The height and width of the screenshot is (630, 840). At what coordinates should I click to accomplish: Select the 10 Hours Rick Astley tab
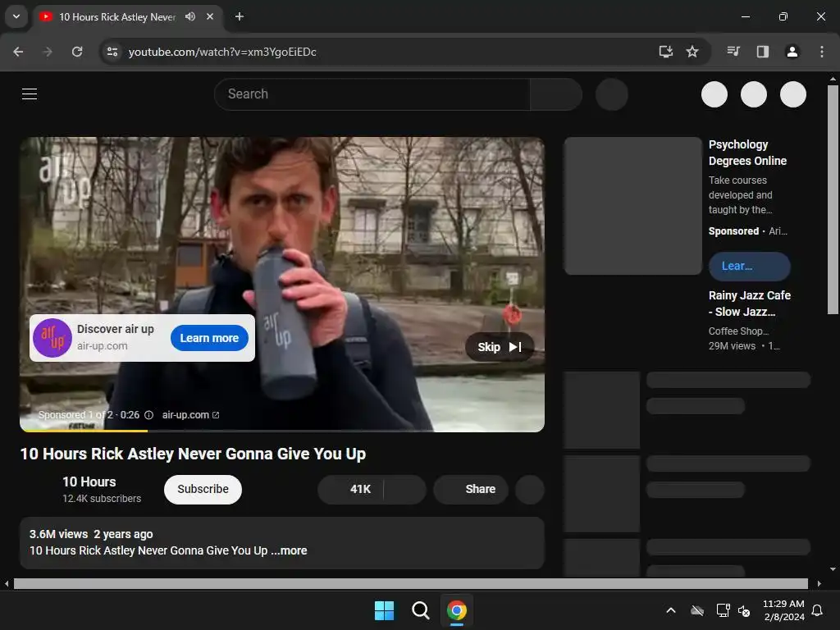point(117,17)
